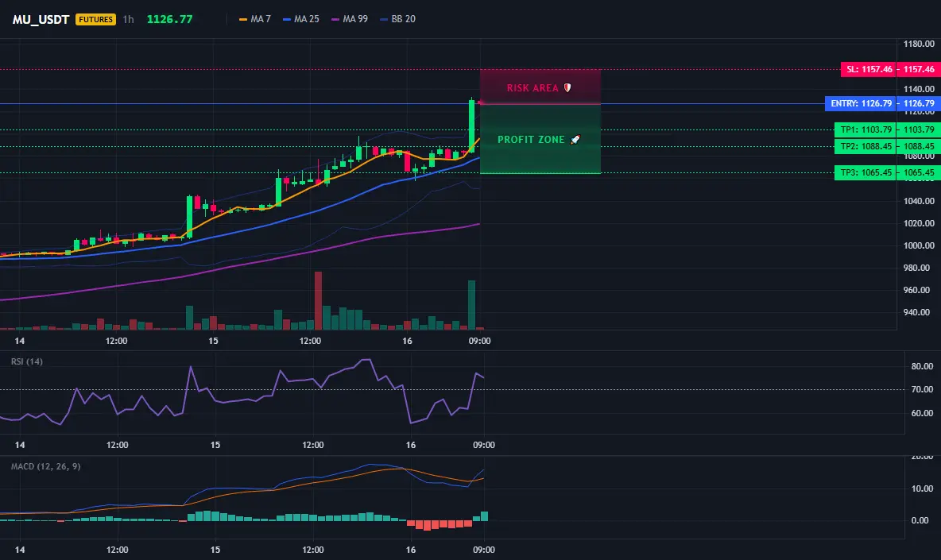Image resolution: width=941 pixels, height=560 pixels.
Task: Click the SL: 1157.46 stop loss label
Action: (869, 70)
